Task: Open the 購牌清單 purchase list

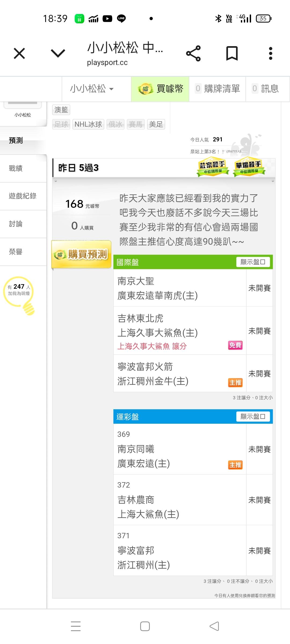Action: pyautogui.click(x=218, y=89)
